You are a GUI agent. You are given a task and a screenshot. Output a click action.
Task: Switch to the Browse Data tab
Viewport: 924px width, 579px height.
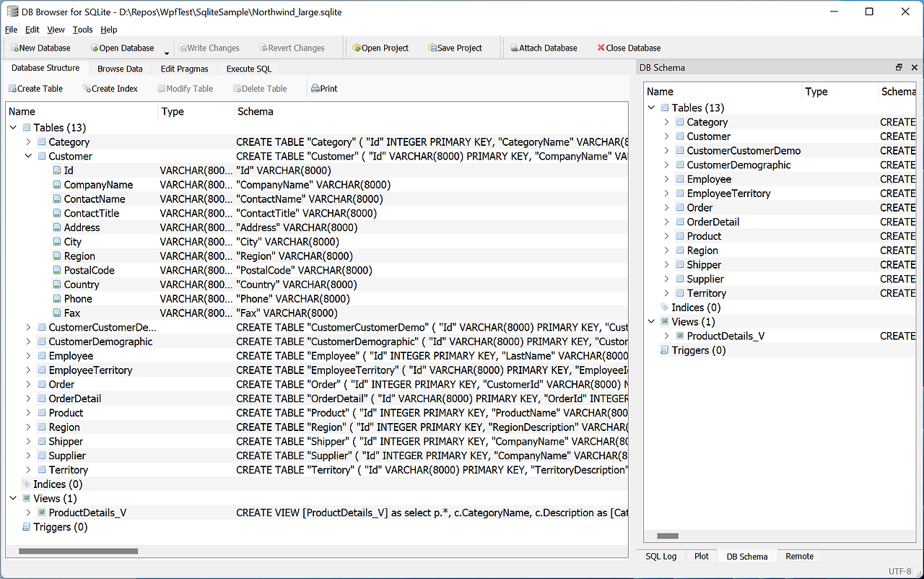(x=120, y=69)
